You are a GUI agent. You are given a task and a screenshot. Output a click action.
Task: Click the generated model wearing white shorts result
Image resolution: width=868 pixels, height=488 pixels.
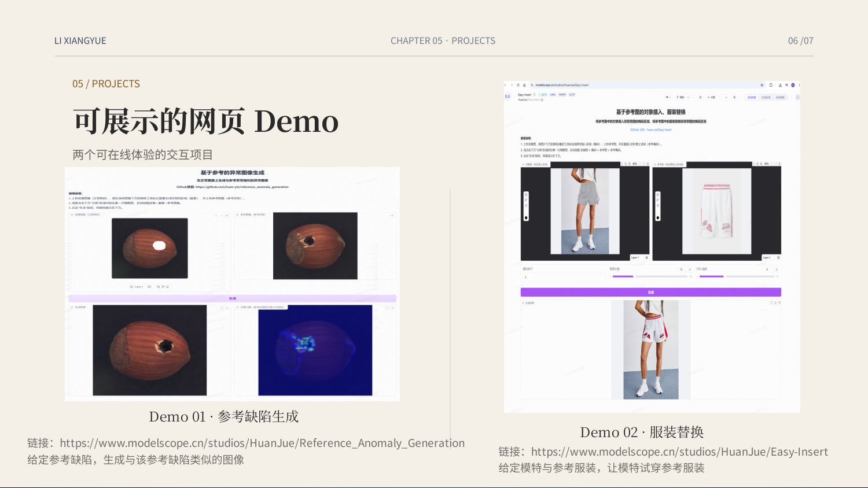651,350
